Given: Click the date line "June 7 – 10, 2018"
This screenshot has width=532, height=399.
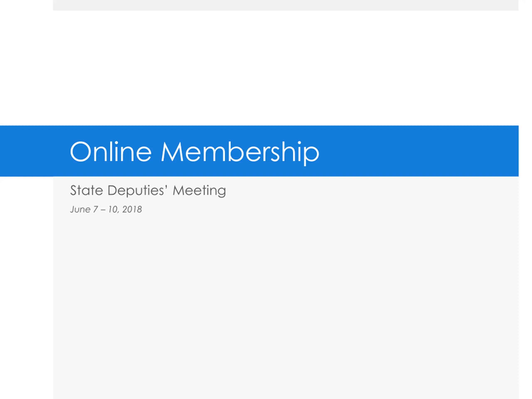Looking at the screenshot, I should [x=106, y=209].
